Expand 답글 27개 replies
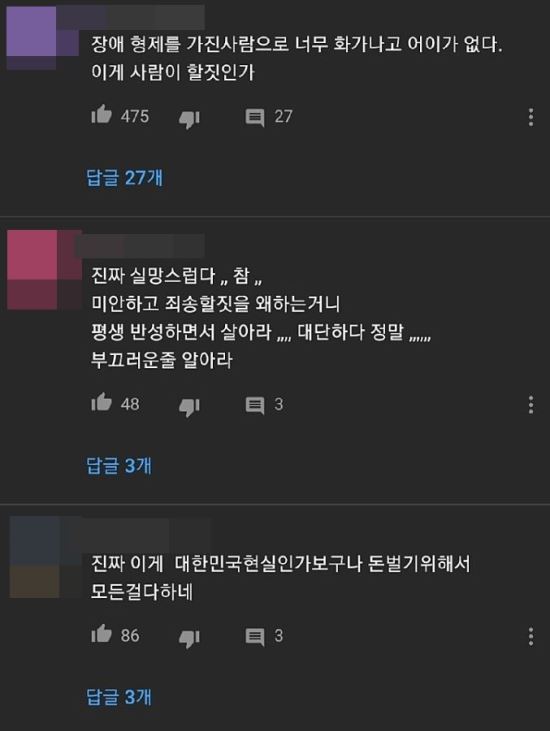 pos(124,178)
